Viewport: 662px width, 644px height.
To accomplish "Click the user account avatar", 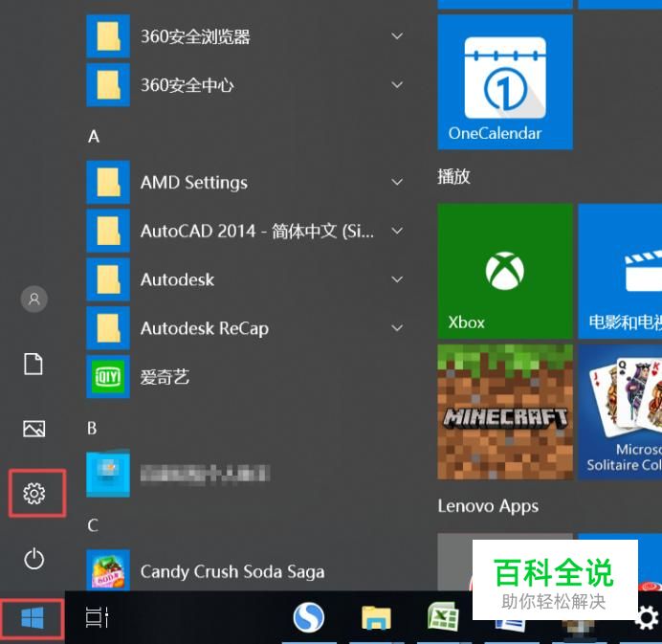I will [34, 299].
